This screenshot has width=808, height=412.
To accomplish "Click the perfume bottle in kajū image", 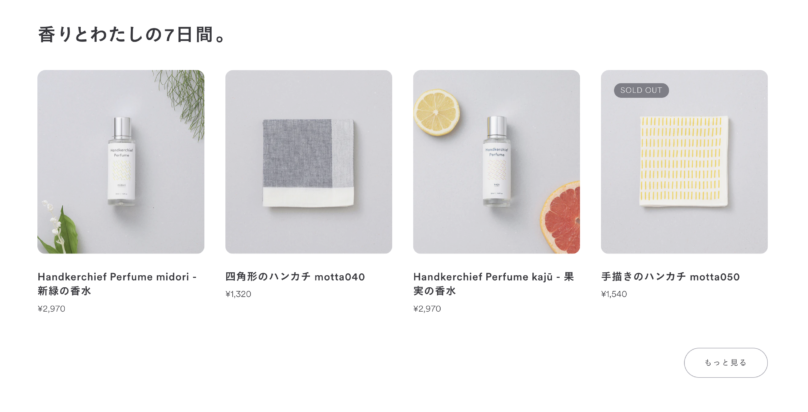I will [497, 161].
